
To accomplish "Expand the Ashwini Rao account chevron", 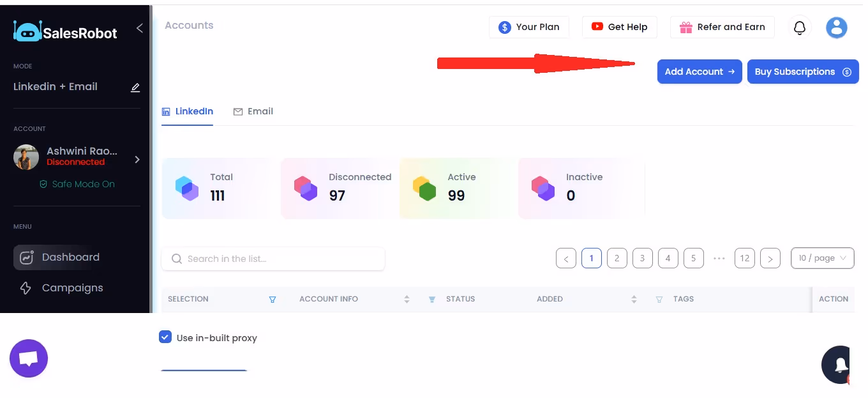I will [x=137, y=160].
